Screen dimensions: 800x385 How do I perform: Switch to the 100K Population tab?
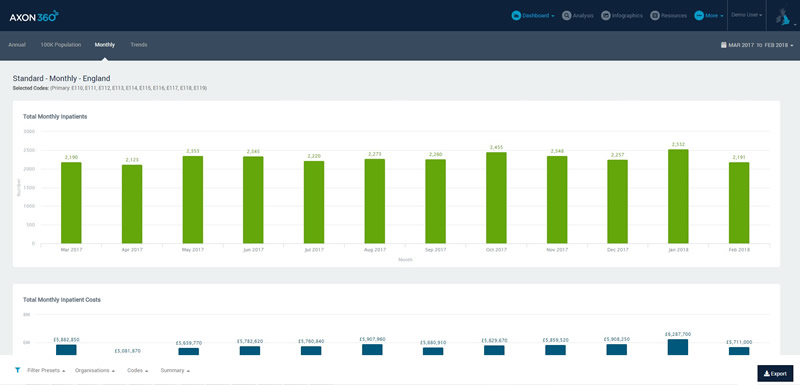tap(61, 45)
